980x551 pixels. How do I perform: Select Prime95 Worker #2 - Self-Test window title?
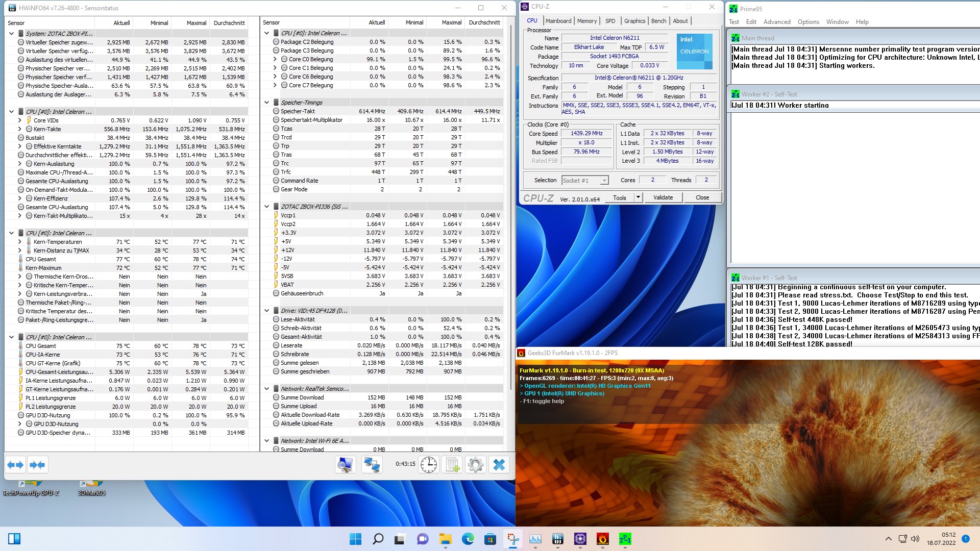pyautogui.click(x=769, y=94)
